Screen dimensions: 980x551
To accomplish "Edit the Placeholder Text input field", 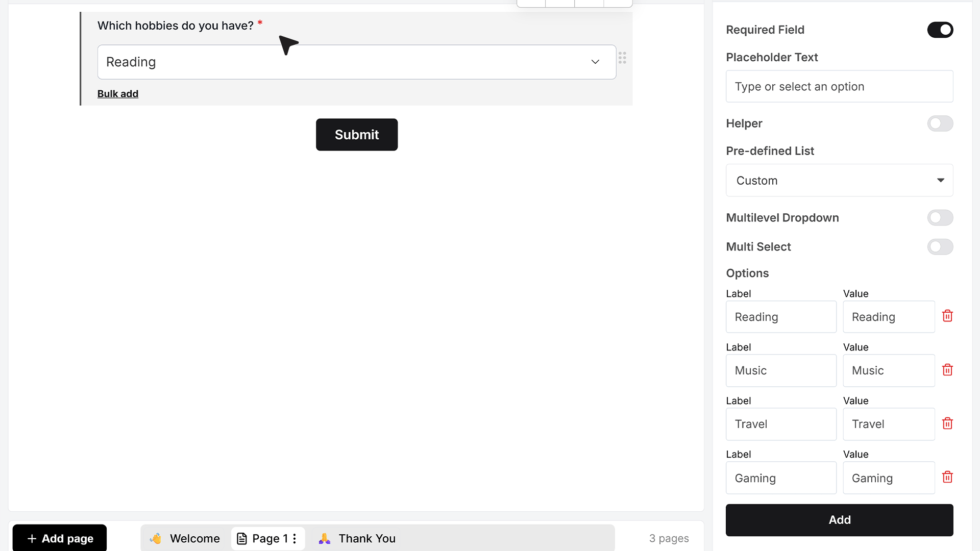I will tap(839, 86).
